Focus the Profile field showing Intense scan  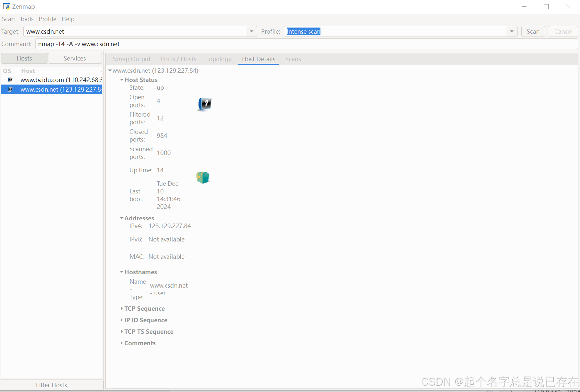(395, 31)
